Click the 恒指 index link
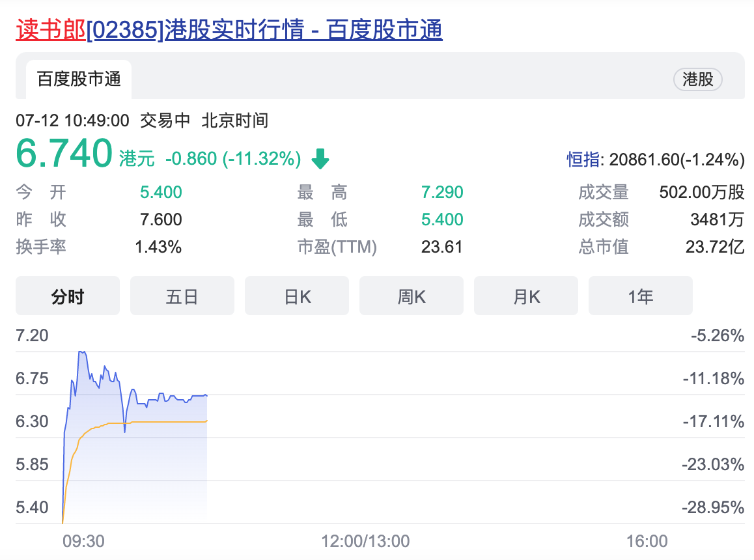This screenshot has width=754, height=560. (583, 160)
